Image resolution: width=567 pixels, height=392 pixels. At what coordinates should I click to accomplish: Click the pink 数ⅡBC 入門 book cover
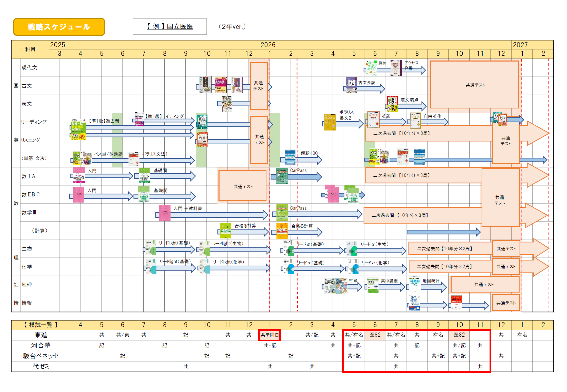78,195
